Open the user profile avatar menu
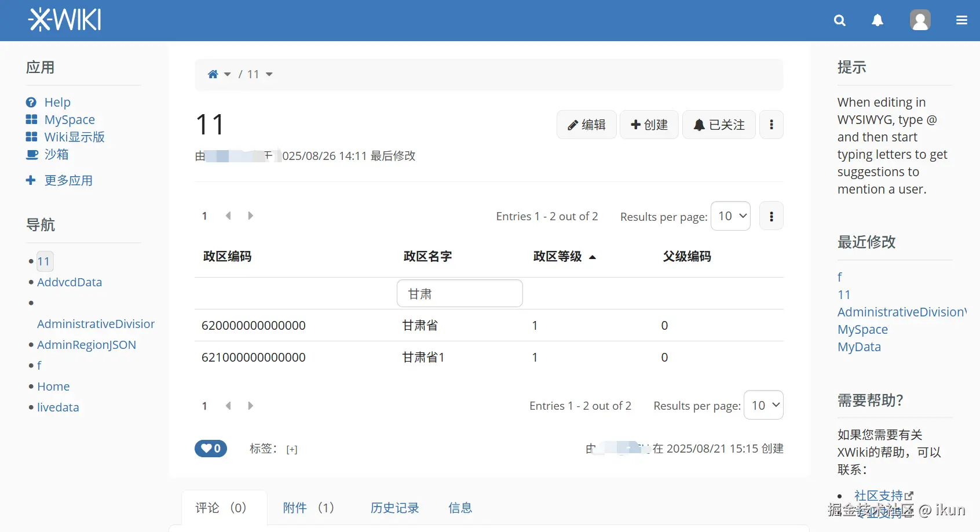The image size is (980, 532). coord(920,20)
